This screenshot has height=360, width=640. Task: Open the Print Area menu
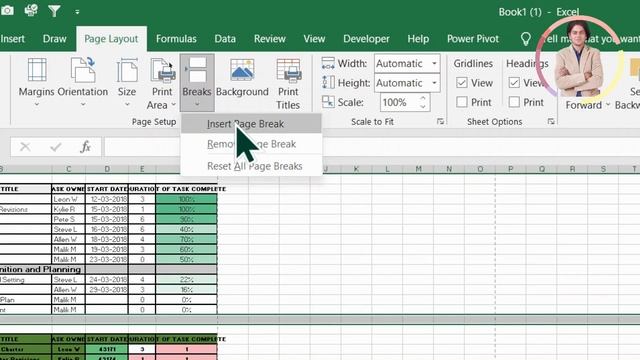(x=162, y=84)
